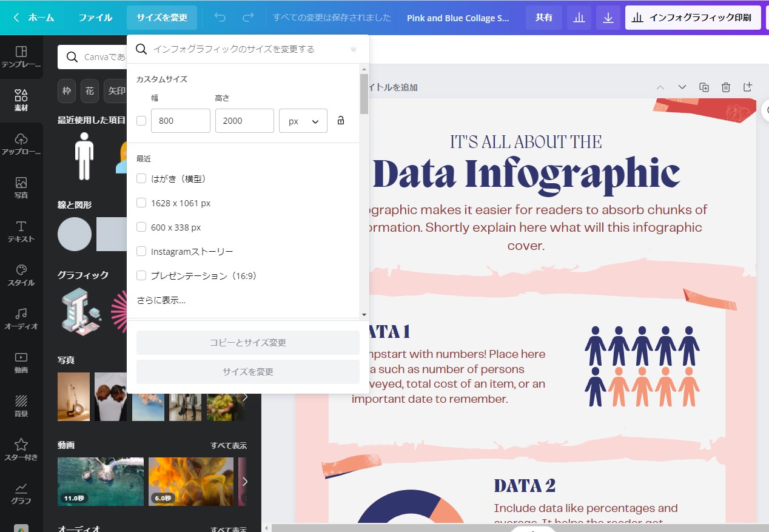Select the 6.0秒 fire video thumbnail

coord(191,482)
